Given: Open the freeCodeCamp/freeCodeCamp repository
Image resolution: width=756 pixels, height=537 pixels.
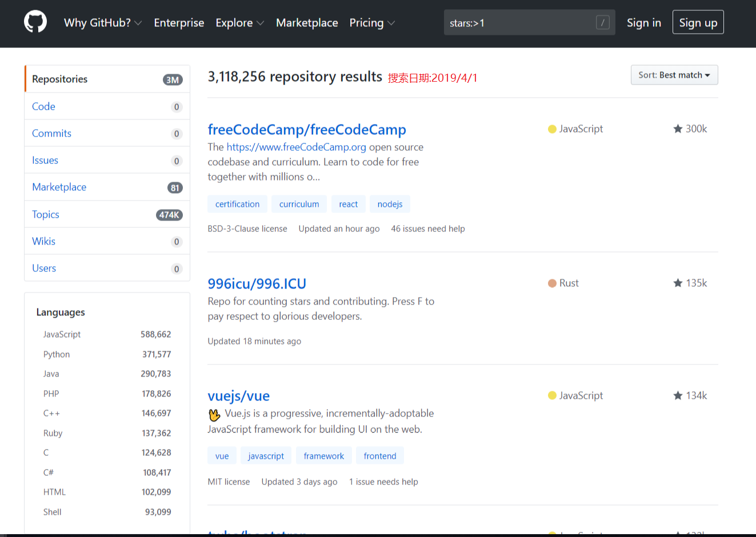Looking at the screenshot, I should tap(307, 130).
